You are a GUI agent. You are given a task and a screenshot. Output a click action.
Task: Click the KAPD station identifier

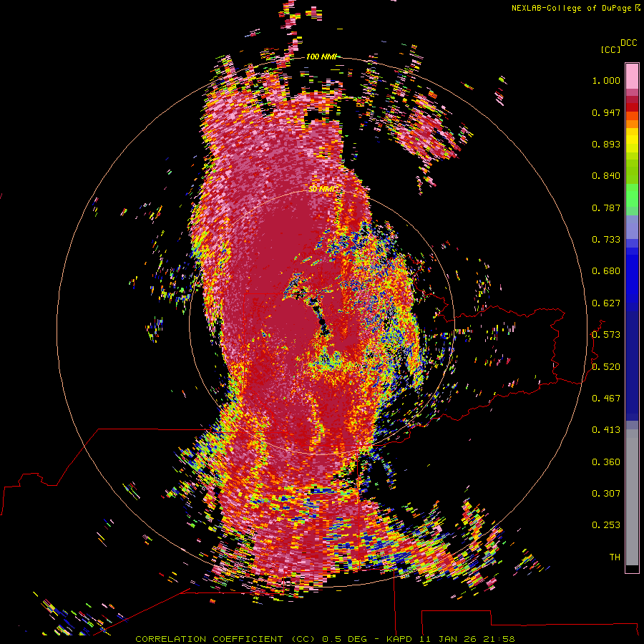click(400, 639)
